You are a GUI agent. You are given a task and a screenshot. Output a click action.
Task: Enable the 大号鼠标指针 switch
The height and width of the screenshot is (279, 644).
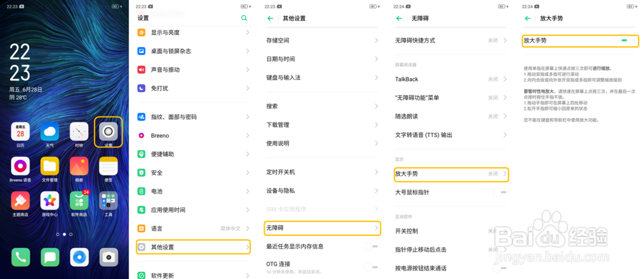tap(500, 192)
